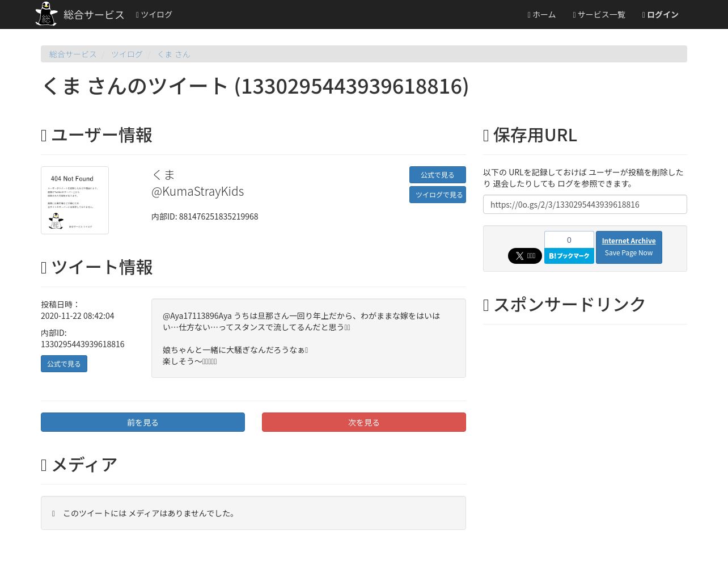Click the くま さん breadcrumb link
This screenshot has width=728, height=581.
173,54
